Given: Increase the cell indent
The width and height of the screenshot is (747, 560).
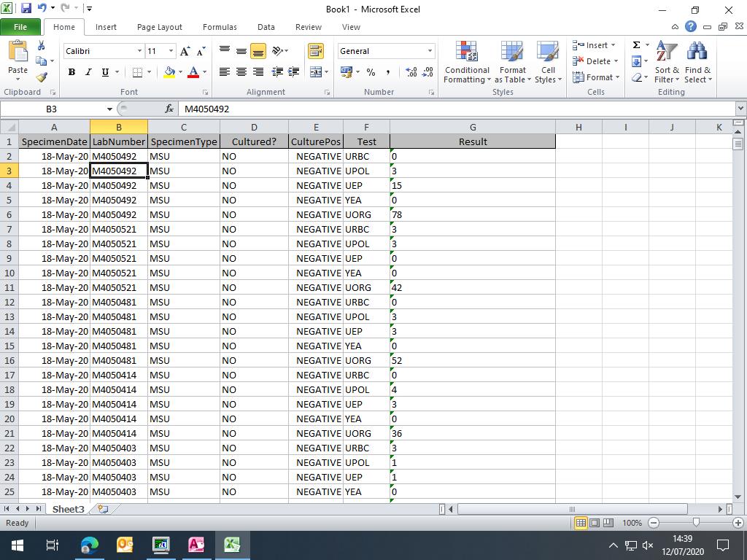Looking at the screenshot, I should coord(294,72).
